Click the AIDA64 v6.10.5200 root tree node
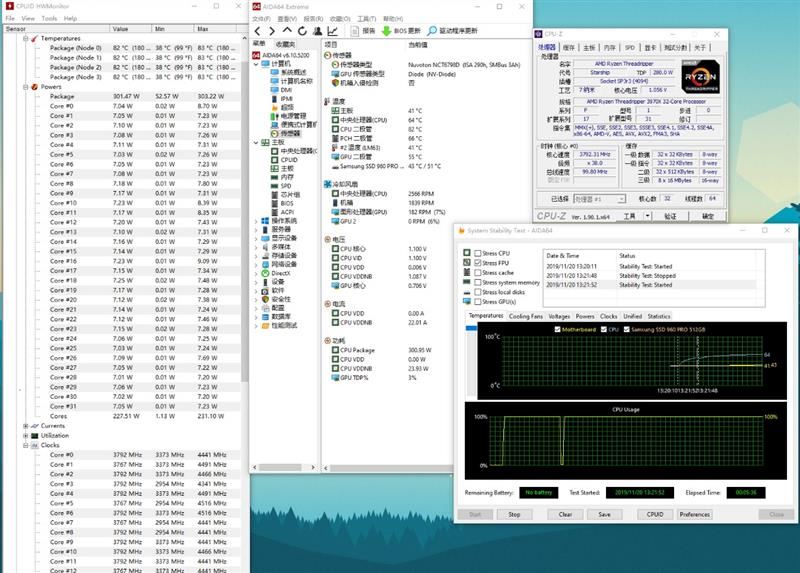This screenshot has width=800, height=573. pos(281,55)
